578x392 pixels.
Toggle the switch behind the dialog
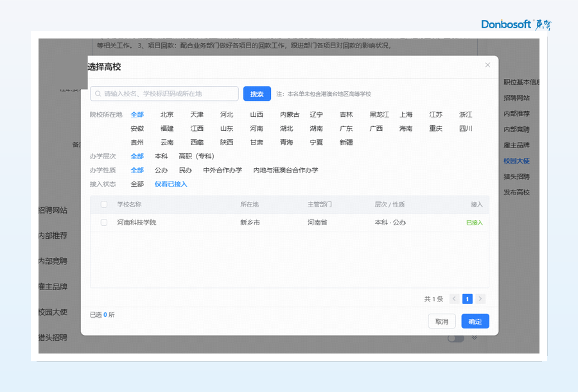(455, 339)
